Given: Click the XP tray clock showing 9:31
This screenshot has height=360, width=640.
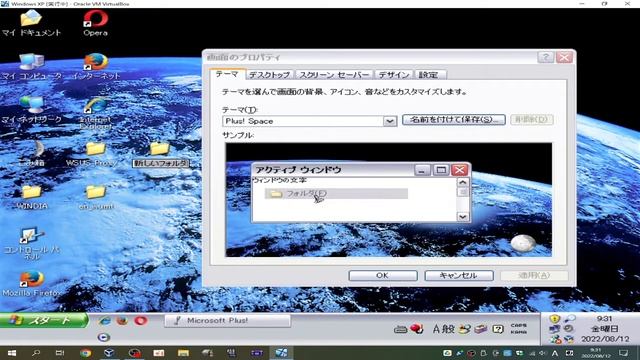Looking at the screenshot, I should click(x=604, y=319).
